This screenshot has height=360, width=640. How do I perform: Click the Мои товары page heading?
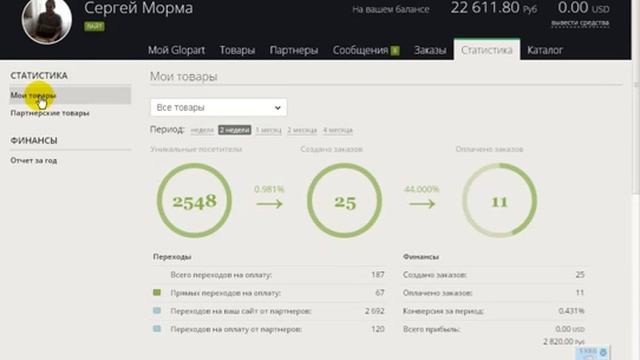pos(184,76)
